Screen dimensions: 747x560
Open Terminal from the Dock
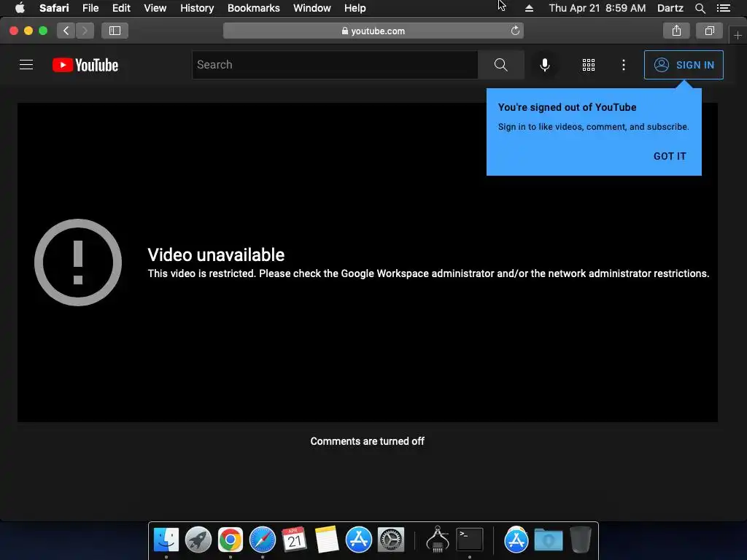tap(470, 540)
